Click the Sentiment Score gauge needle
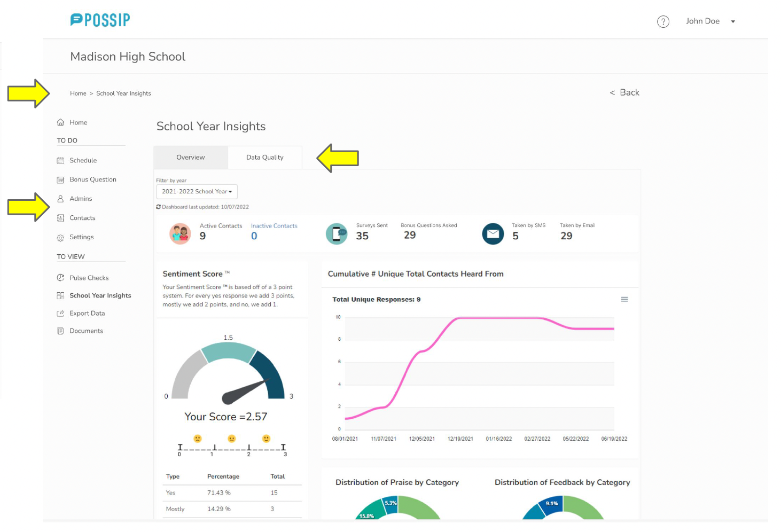This screenshot has width=781, height=532. point(246,391)
